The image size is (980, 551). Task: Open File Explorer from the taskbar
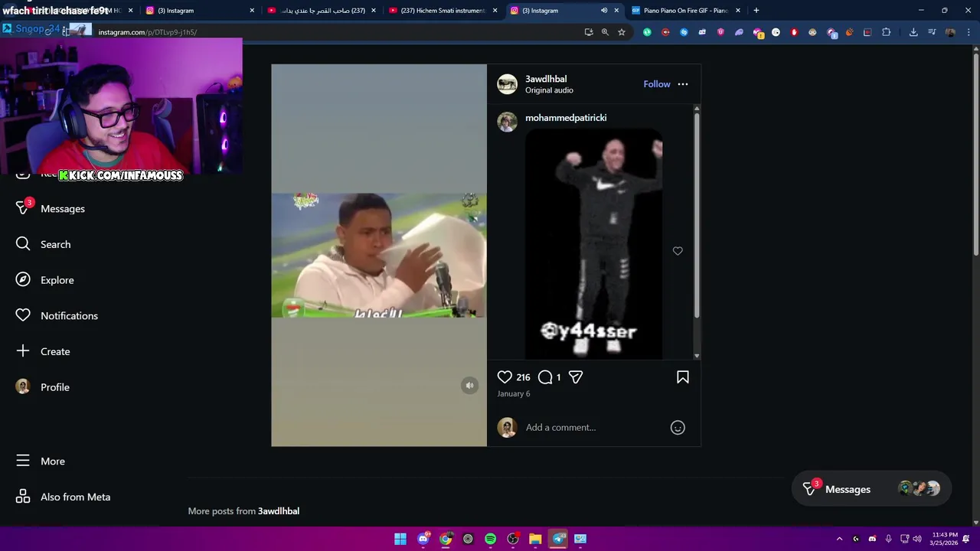click(535, 539)
